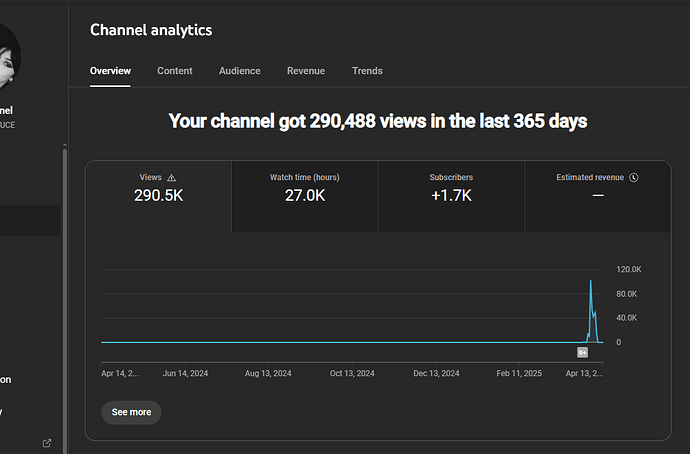Select the Overview tab

point(110,71)
